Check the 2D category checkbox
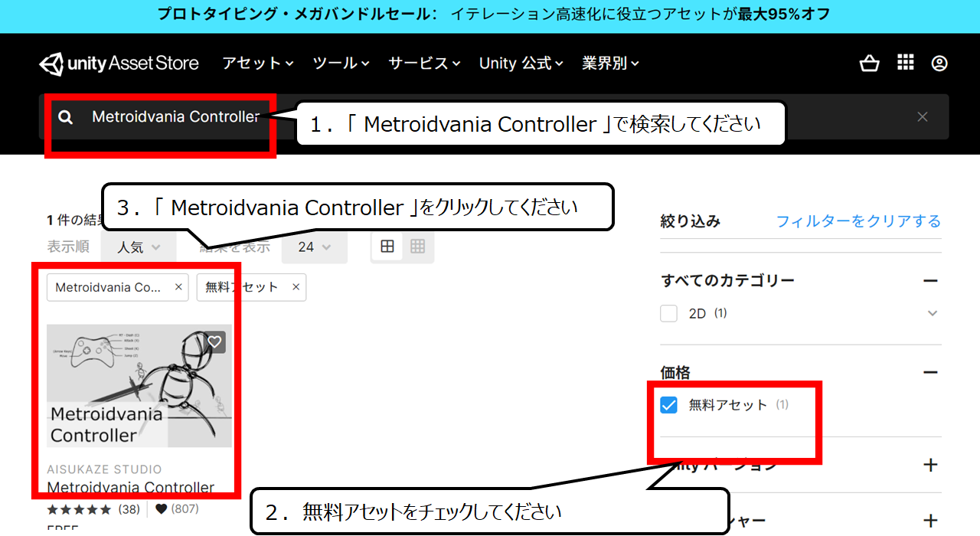 pyautogui.click(x=668, y=313)
